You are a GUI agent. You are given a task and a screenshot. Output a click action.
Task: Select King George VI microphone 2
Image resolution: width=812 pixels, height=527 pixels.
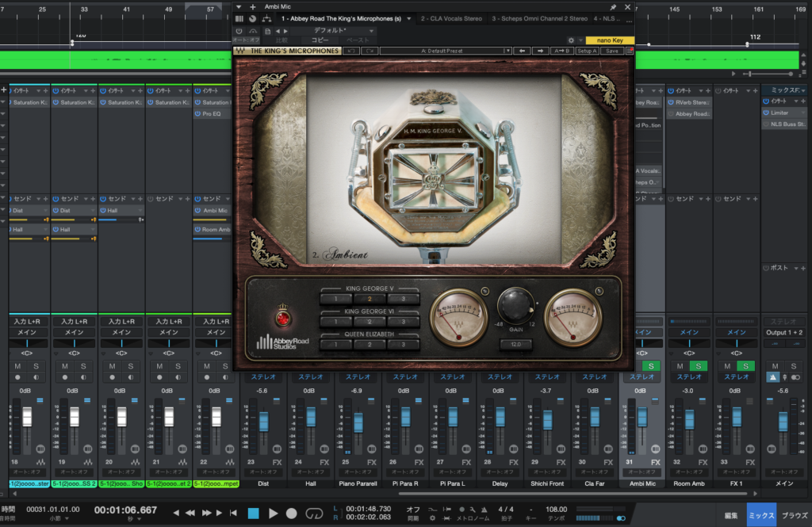point(370,322)
